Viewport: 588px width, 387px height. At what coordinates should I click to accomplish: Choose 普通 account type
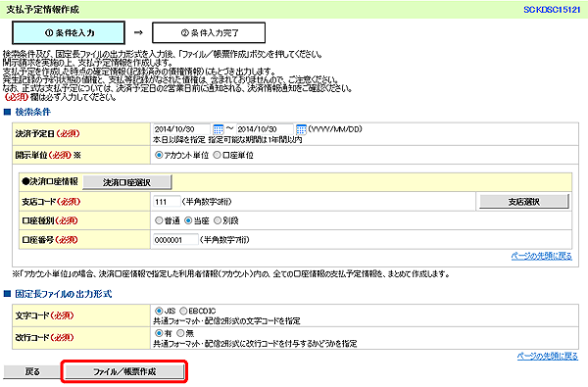[x=159, y=220]
